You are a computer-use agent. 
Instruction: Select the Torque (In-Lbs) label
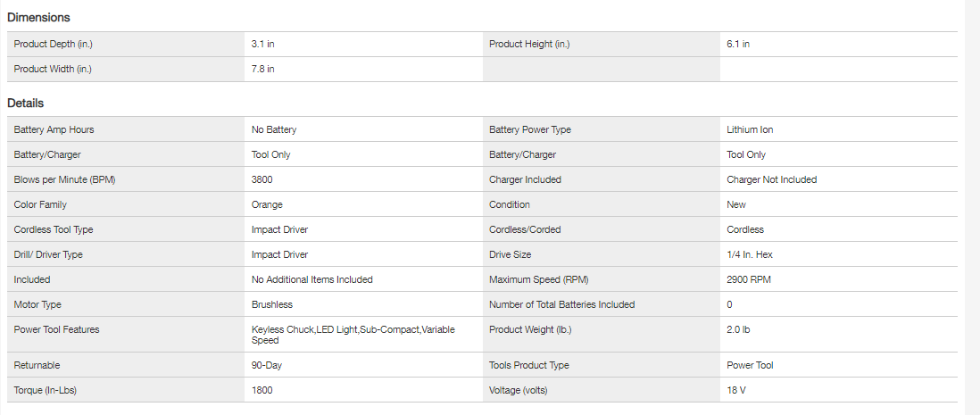coord(45,390)
